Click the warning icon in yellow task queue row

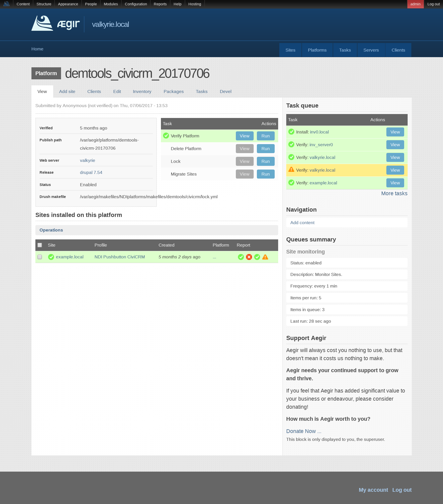pos(291,170)
